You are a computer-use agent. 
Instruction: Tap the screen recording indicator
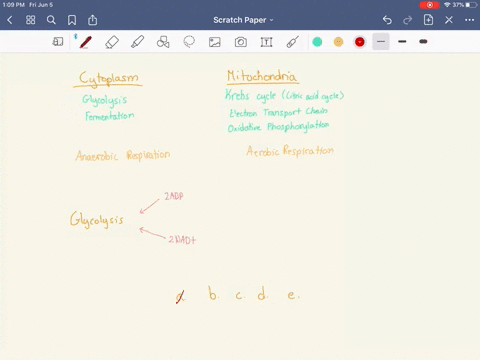point(430,5)
